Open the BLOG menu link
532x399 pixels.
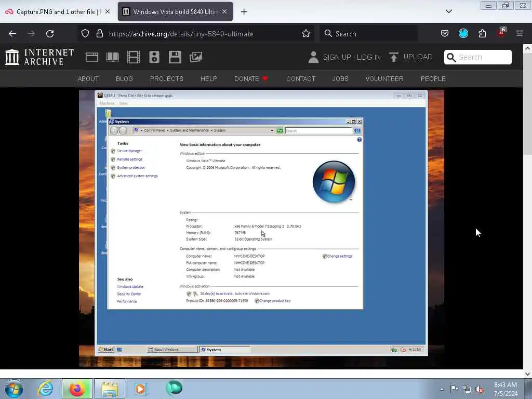coord(124,79)
